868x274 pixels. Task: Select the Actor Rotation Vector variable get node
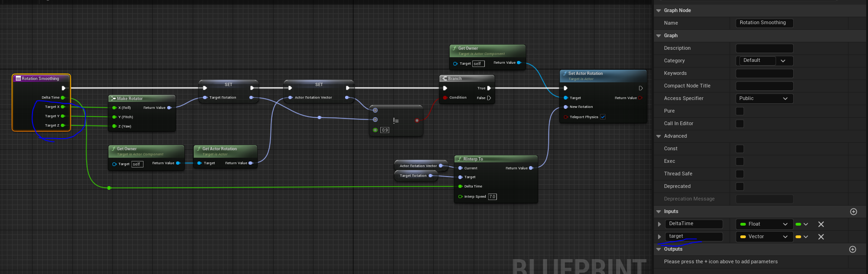(x=420, y=166)
